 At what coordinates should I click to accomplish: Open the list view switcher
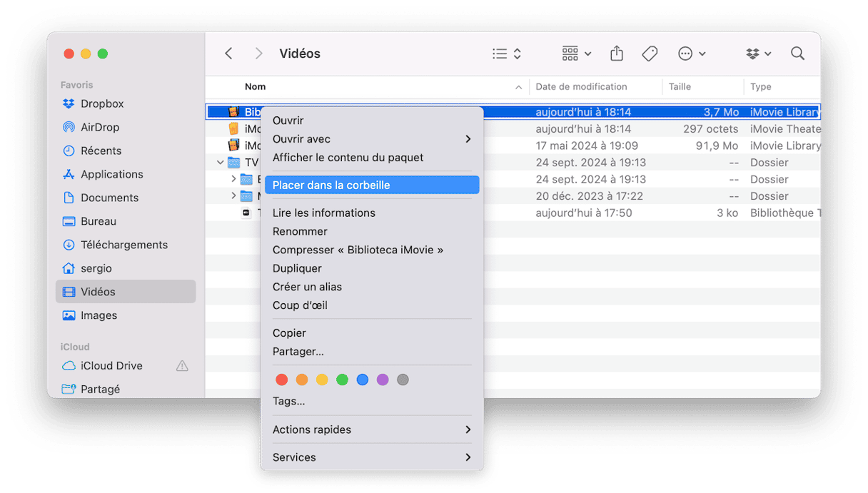(507, 54)
